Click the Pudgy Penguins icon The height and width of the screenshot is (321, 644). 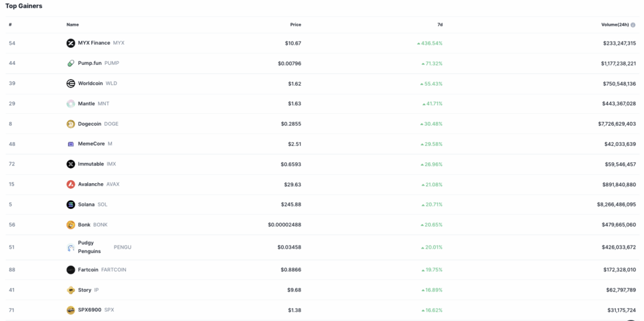pos(70,247)
